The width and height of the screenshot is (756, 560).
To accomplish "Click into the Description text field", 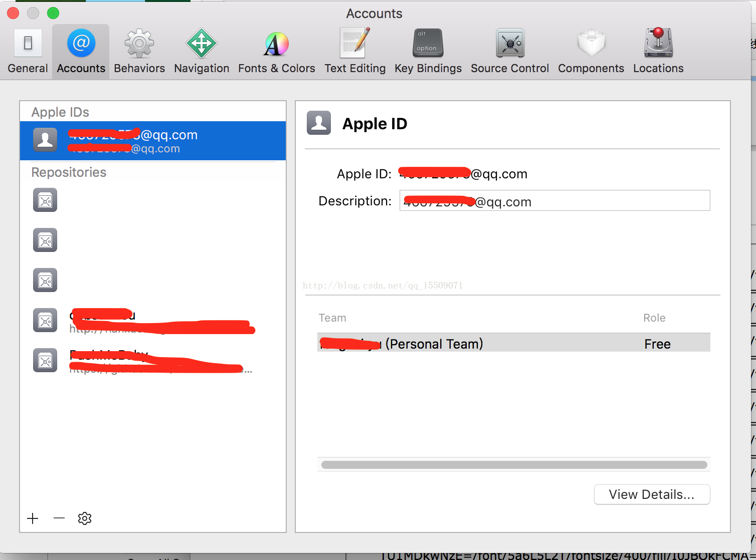I will click(x=554, y=200).
